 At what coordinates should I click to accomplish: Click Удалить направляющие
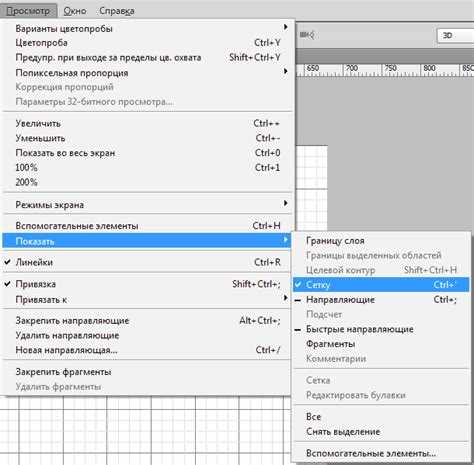(x=147, y=335)
